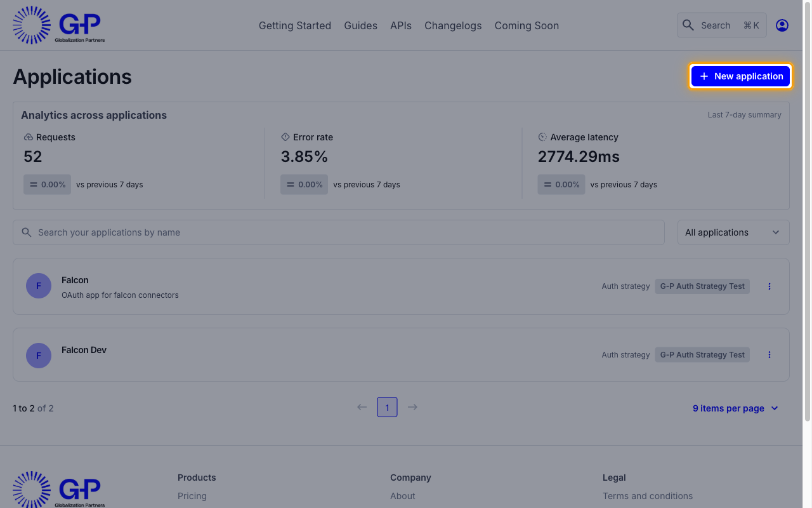Open the Getting Started menu
The image size is (812, 508).
(295, 25)
